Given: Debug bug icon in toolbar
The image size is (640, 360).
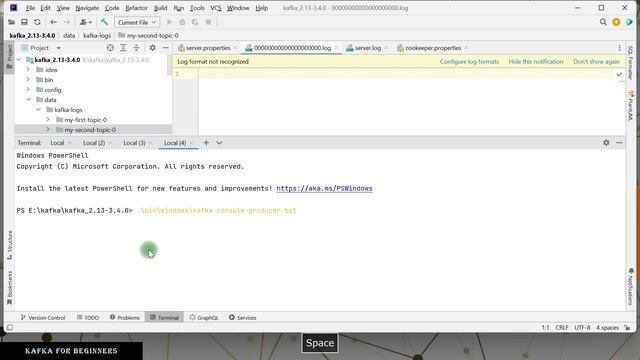Looking at the screenshot, I should [x=182, y=22].
